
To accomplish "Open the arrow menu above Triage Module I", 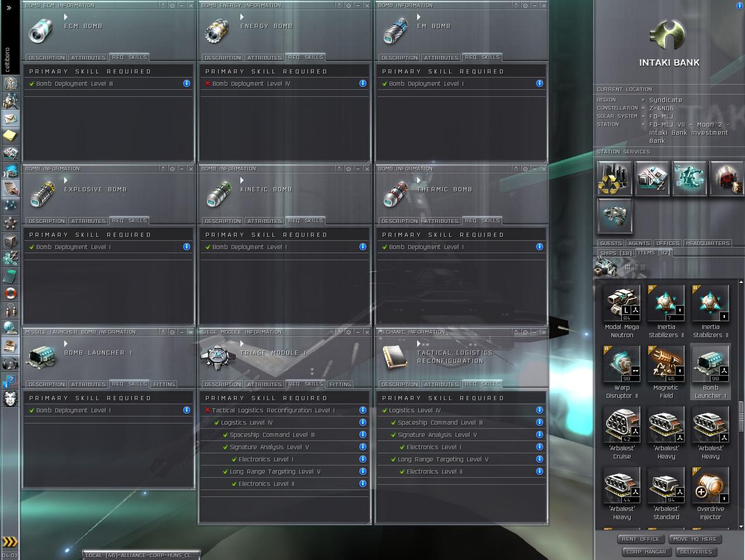I will [242, 344].
